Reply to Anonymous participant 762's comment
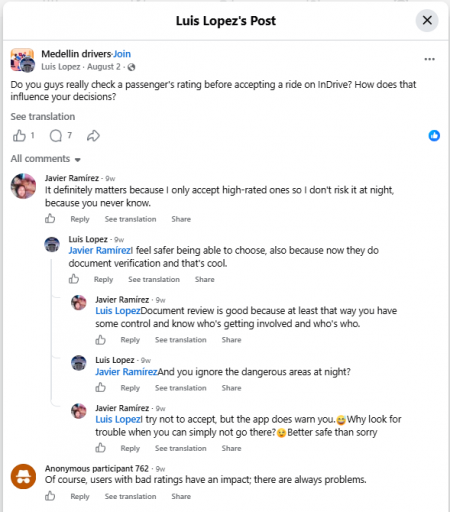This screenshot has height=512, width=450. (80, 496)
